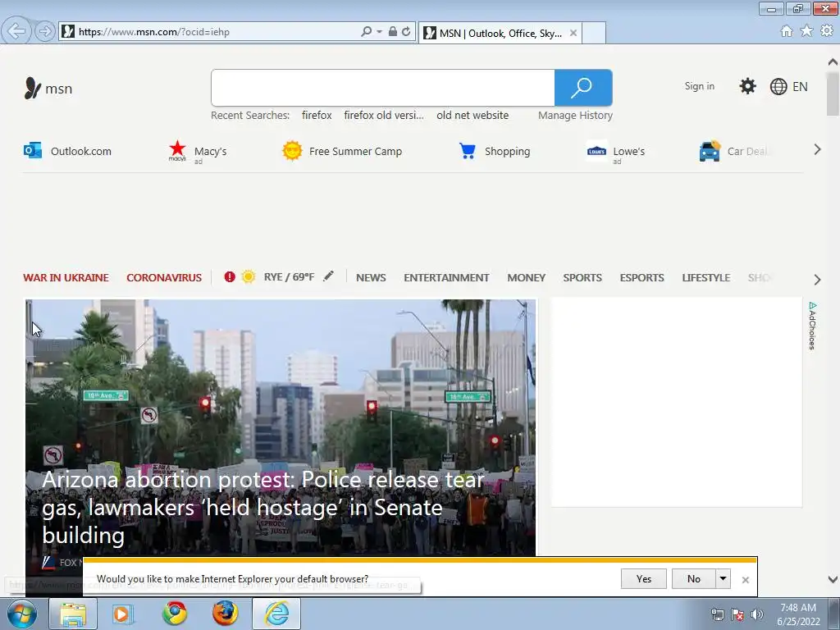This screenshot has height=630, width=840.
Task: Open the Action Center flag icon
Action: point(737,614)
